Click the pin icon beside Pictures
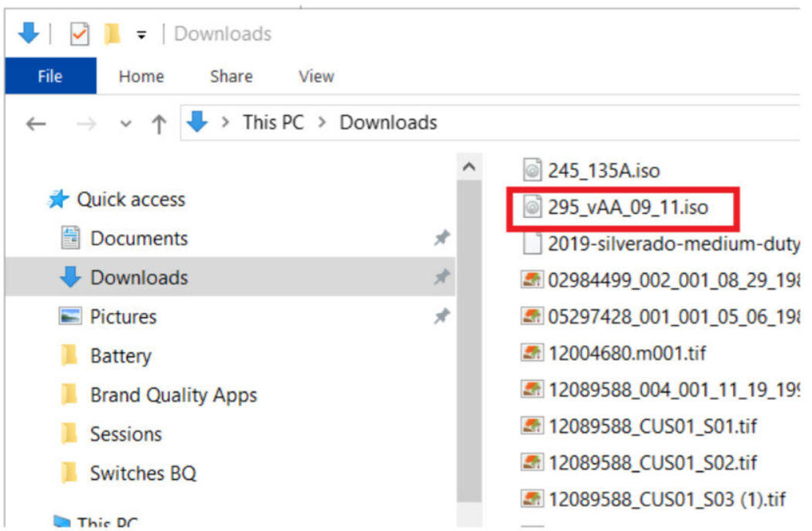The width and height of the screenshot is (812, 531). coord(442,315)
